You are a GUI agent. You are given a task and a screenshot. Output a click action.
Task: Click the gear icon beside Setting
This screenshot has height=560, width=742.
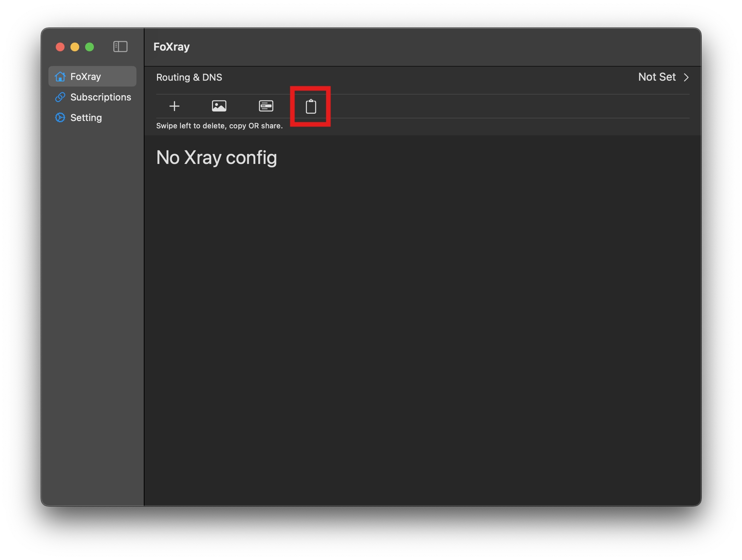[60, 118]
